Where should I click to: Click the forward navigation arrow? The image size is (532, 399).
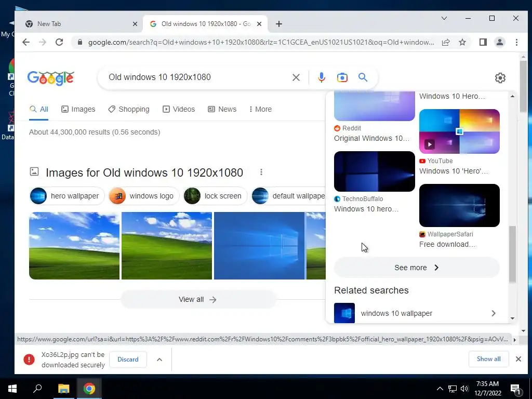43,42
